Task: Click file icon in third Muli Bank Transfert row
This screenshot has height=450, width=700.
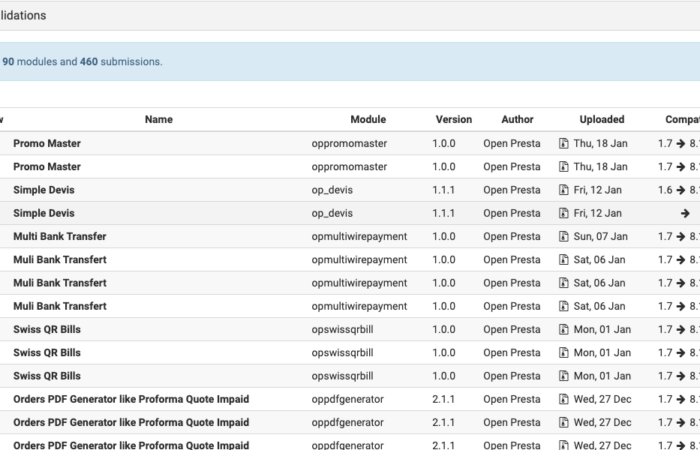Action: click(564, 306)
